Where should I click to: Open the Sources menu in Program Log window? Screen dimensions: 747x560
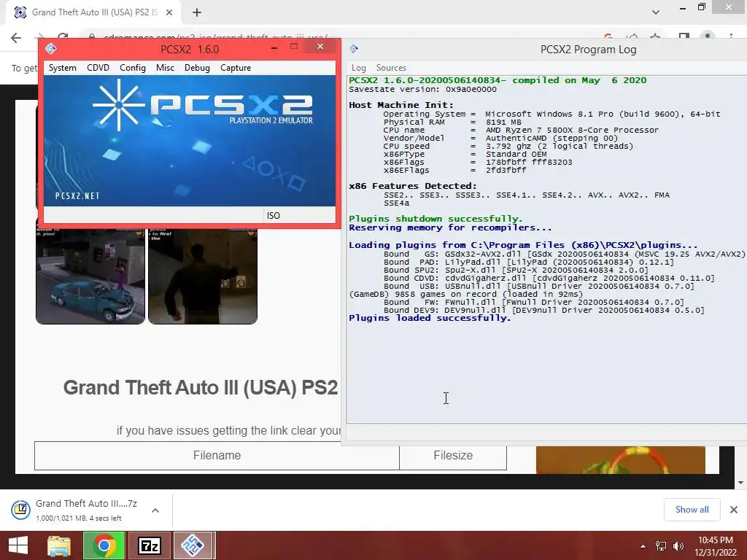point(391,68)
